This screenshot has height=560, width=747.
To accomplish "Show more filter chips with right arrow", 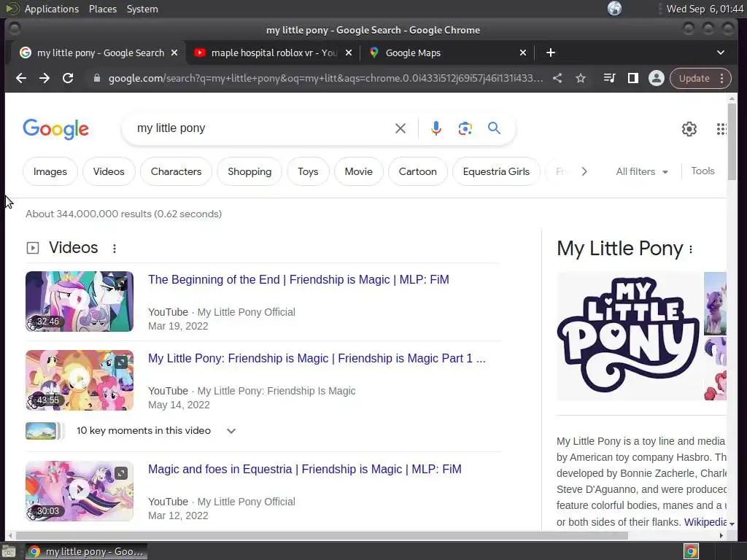I will 584,171.
